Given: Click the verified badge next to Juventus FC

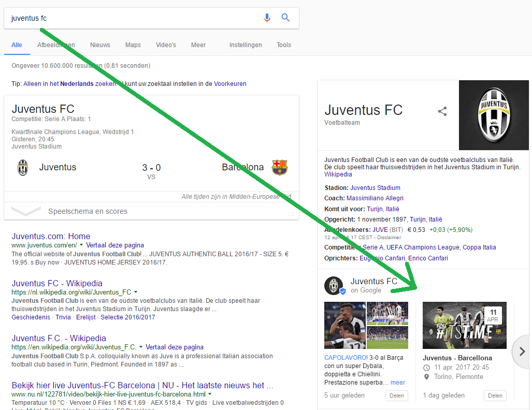Looking at the screenshot, I should pyautogui.click(x=342, y=291).
